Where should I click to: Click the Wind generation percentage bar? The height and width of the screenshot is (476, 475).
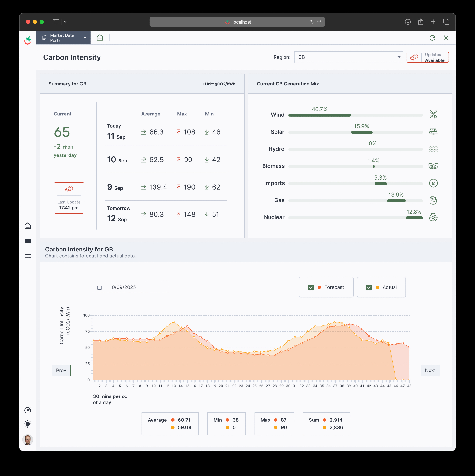320,115
